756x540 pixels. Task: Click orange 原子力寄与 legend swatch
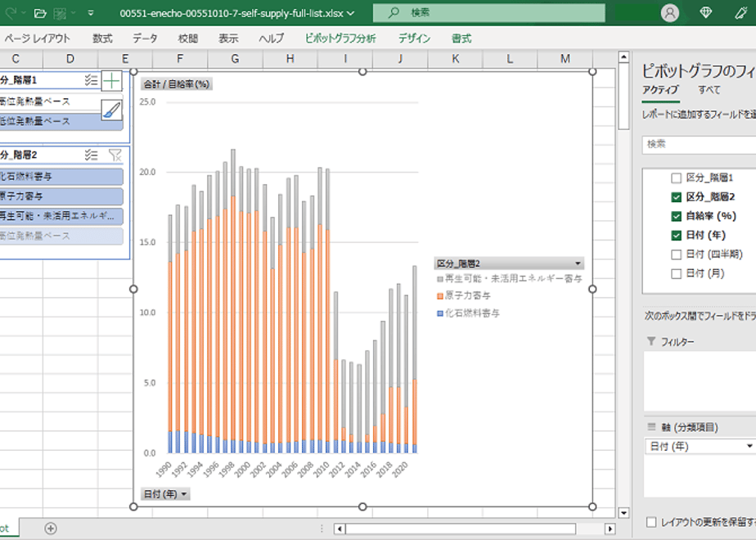click(439, 296)
